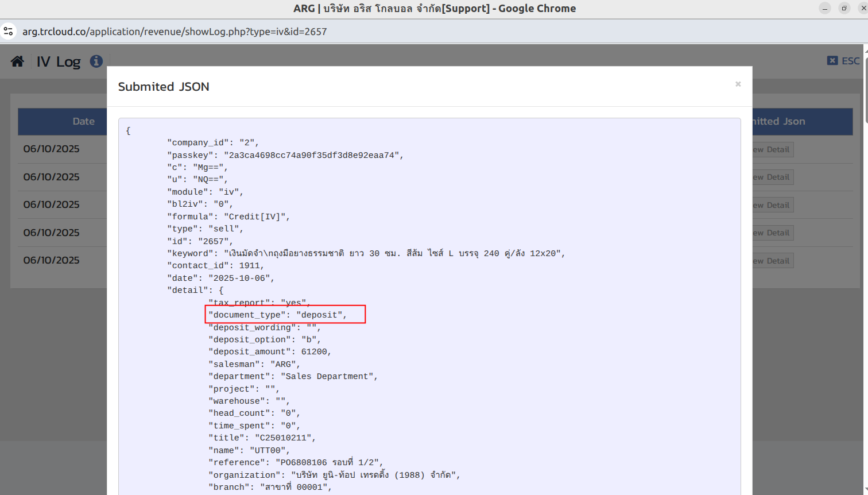The width and height of the screenshot is (868, 495).
Task: Open View Detail in the fifth log row
Action: (773, 261)
